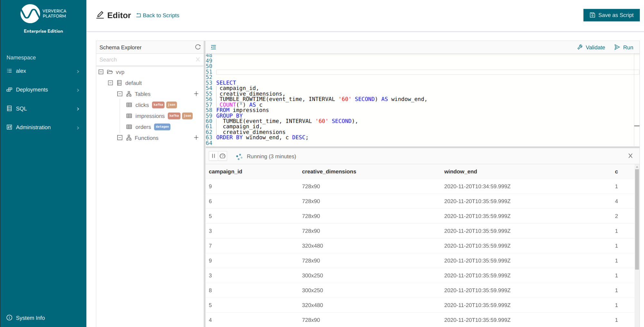Add a new table with plus icon
This screenshot has width=644, height=327.
pos(196,94)
